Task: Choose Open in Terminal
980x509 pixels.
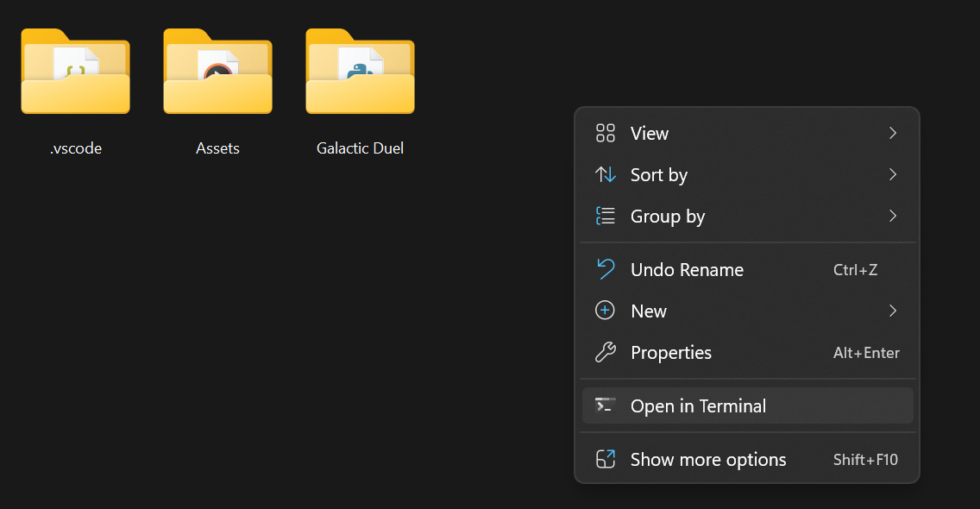Action: point(747,405)
